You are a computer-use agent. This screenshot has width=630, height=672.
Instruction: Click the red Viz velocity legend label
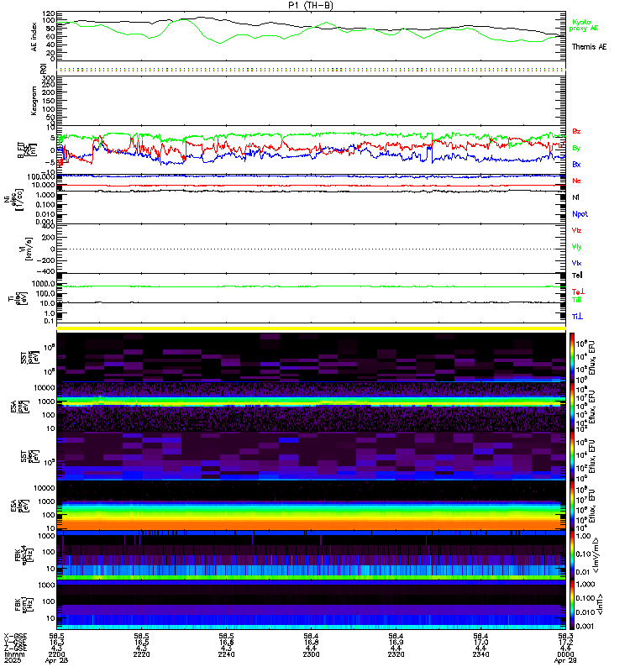pos(576,230)
